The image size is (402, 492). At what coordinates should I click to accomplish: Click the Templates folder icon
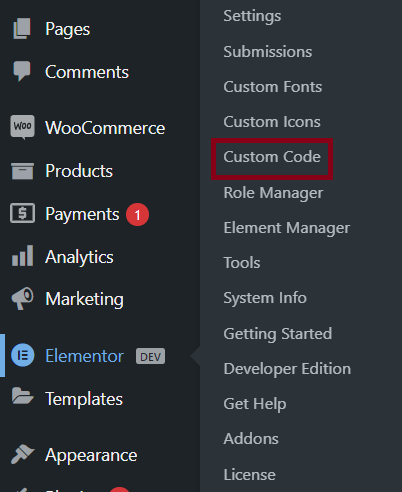point(22,396)
